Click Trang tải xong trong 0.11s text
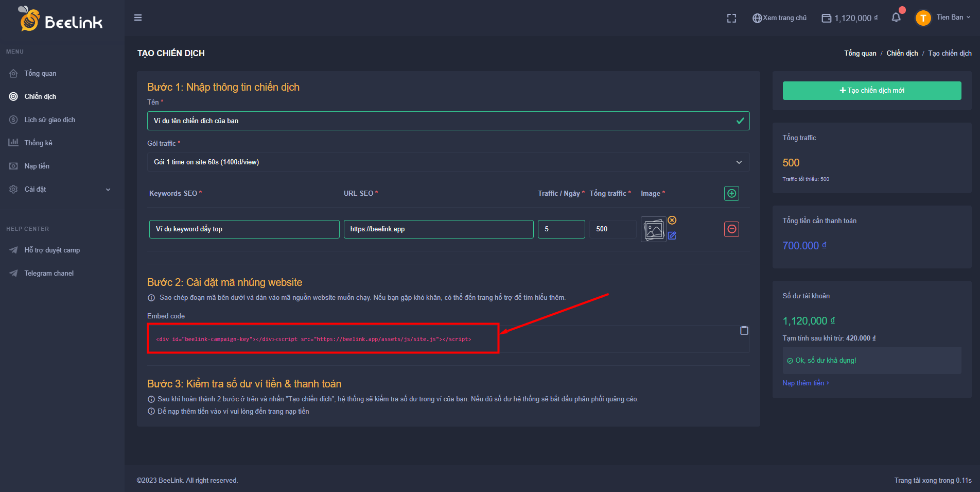This screenshot has width=980, height=492. tap(933, 480)
